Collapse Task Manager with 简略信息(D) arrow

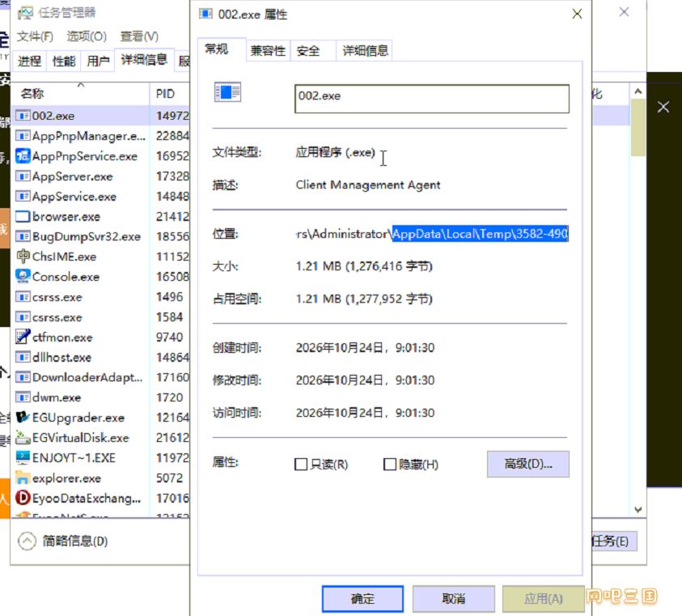pyautogui.click(x=27, y=541)
